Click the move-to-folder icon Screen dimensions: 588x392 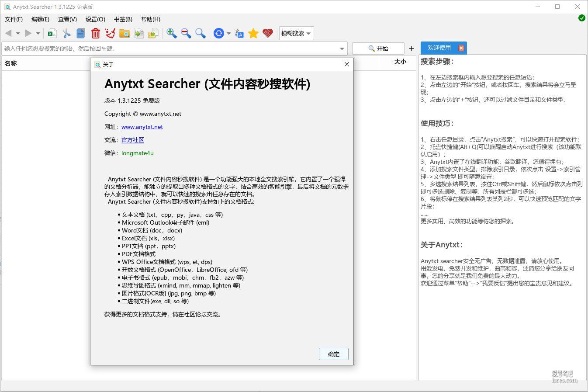(x=153, y=33)
